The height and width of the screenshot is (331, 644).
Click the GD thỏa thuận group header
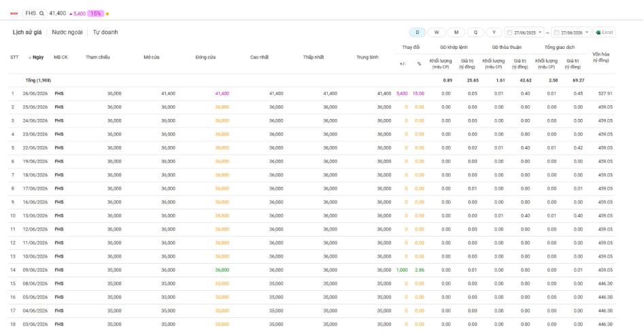pyautogui.click(x=507, y=47)
